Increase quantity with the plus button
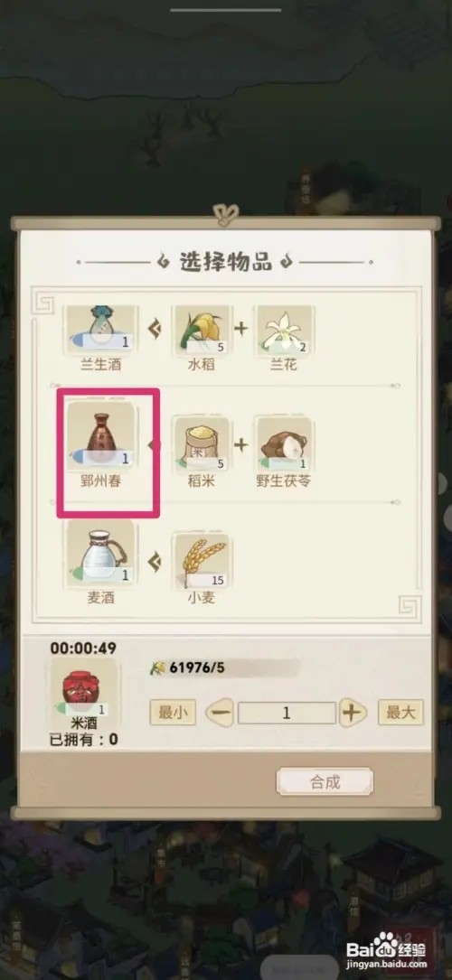Viewport: 452px width, 980px height. [353, 714]
